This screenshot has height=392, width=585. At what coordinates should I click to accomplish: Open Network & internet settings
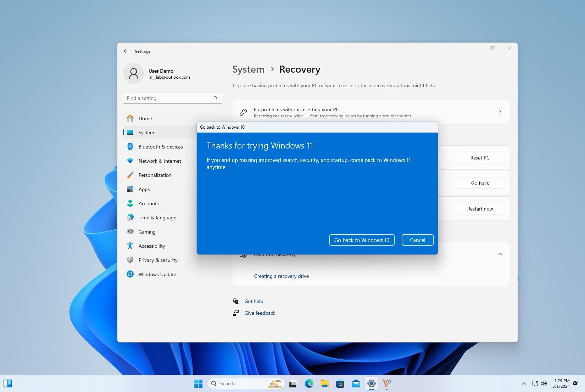pyautogui.click(x=160, y=161)
